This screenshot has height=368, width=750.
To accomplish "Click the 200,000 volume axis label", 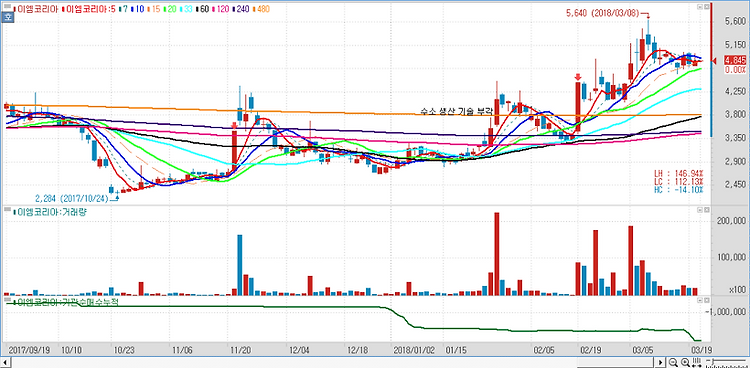I will pyautogui.click(x=732, y=221).
